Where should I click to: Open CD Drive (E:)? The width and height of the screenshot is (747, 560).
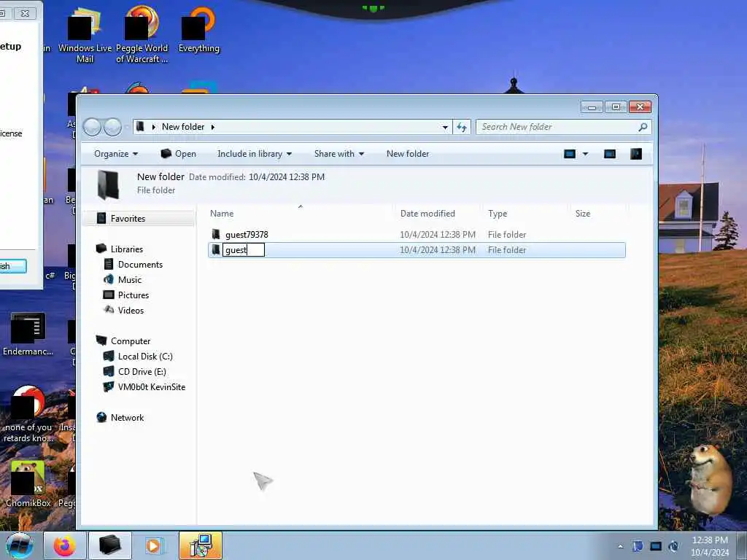(x=142, y=371)
